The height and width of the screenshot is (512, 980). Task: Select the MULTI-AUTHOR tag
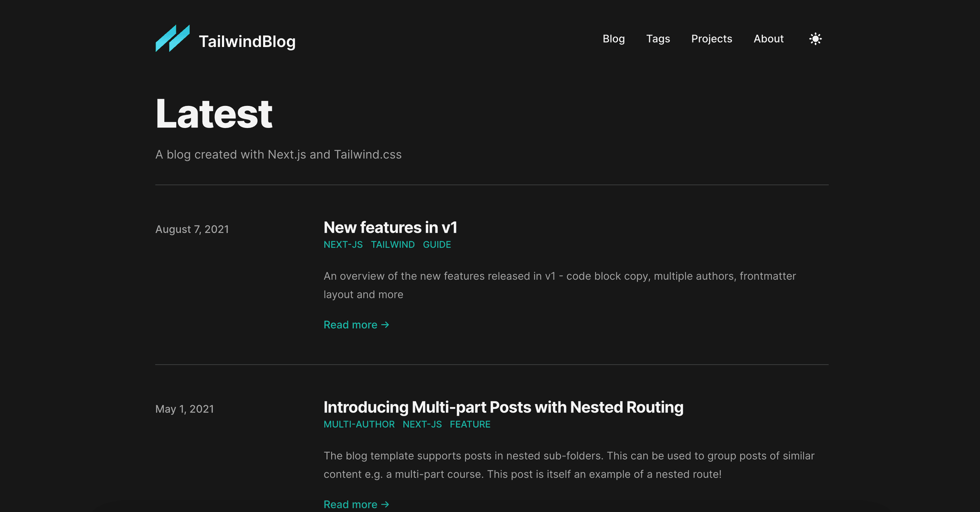[x=359, y=424]
